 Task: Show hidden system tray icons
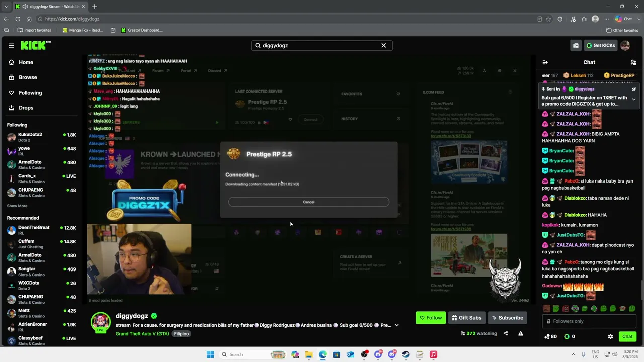coord(573,354)
